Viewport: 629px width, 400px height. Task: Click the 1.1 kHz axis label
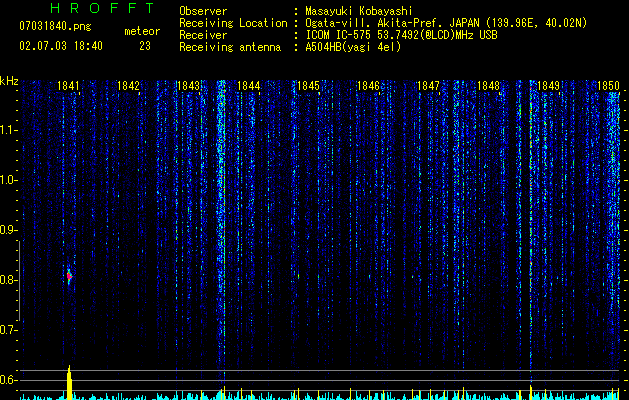(8, 130)
